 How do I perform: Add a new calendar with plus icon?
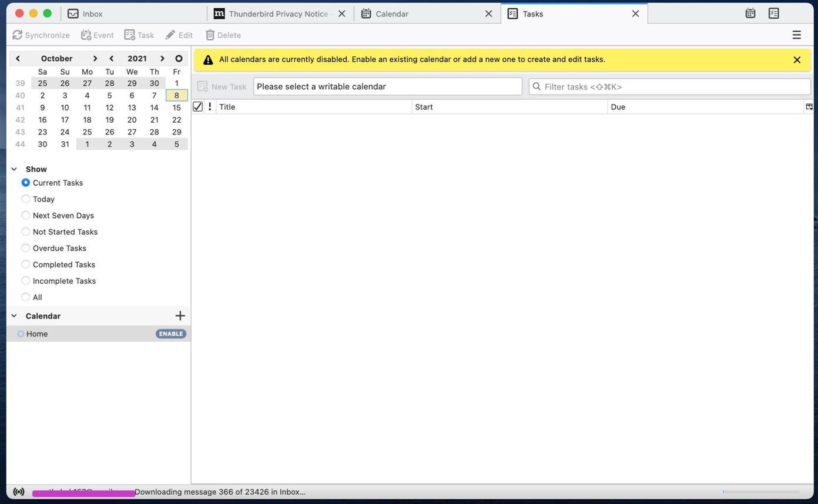tap(180, 315)
